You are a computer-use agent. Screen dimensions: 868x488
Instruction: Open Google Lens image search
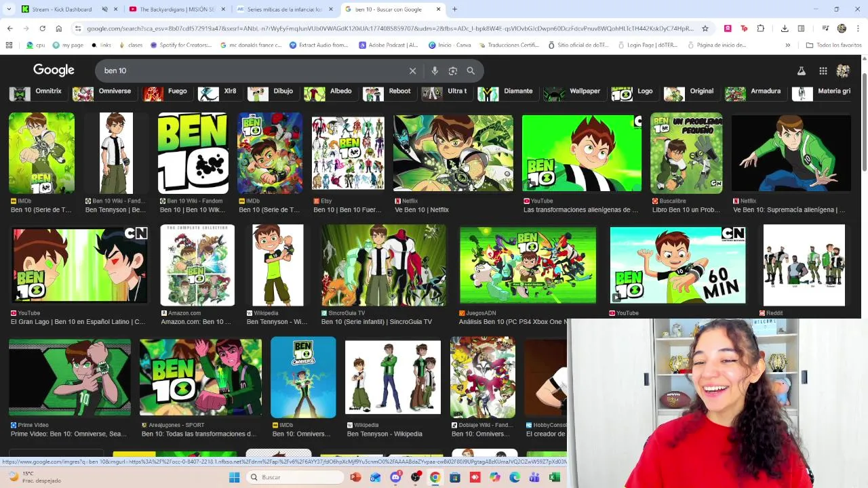[452, 70]
